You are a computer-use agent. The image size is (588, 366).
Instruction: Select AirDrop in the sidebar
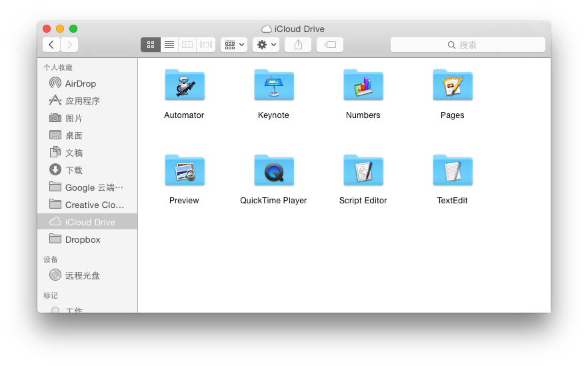(x=80, y=83)
